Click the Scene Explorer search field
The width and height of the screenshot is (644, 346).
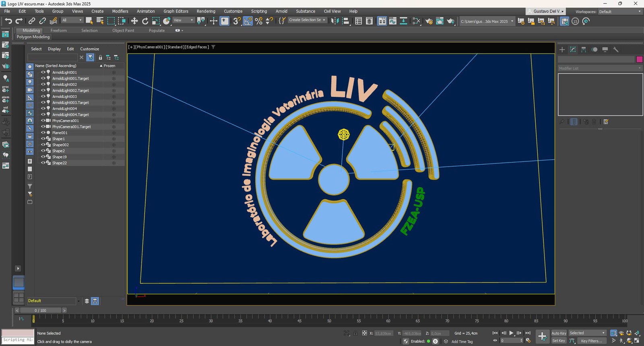click(x=52, y=58)
